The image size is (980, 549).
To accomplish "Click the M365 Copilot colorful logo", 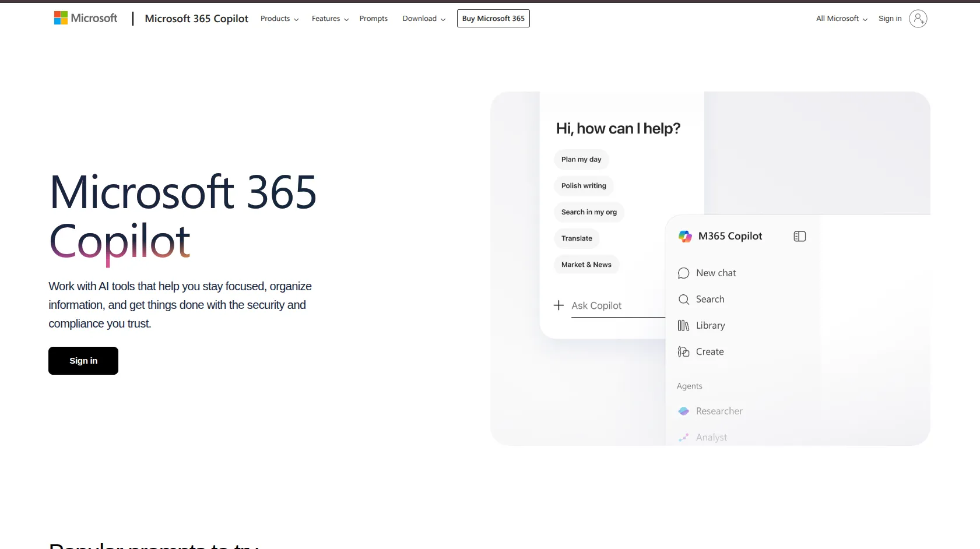I will click(x=685, y=236).
